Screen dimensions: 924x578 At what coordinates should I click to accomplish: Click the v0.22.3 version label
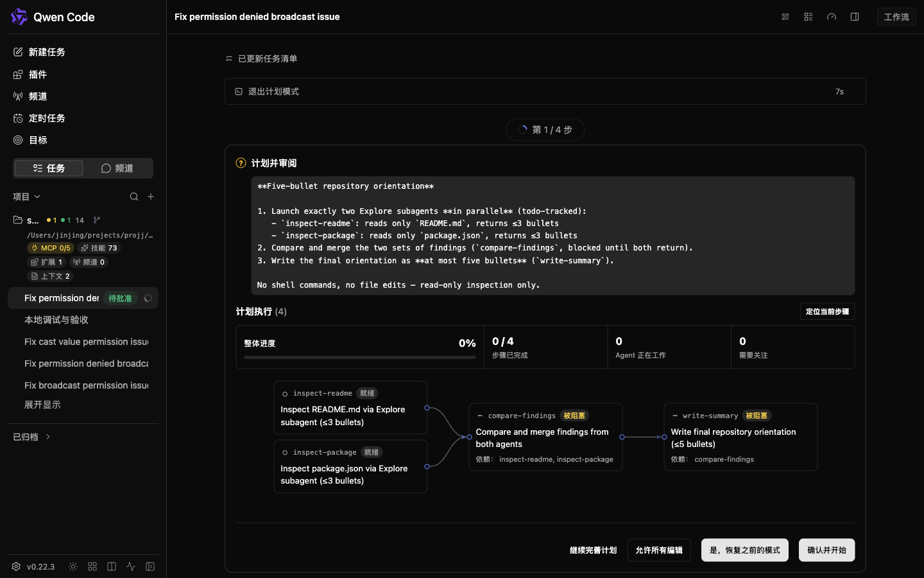pos(40,566)
